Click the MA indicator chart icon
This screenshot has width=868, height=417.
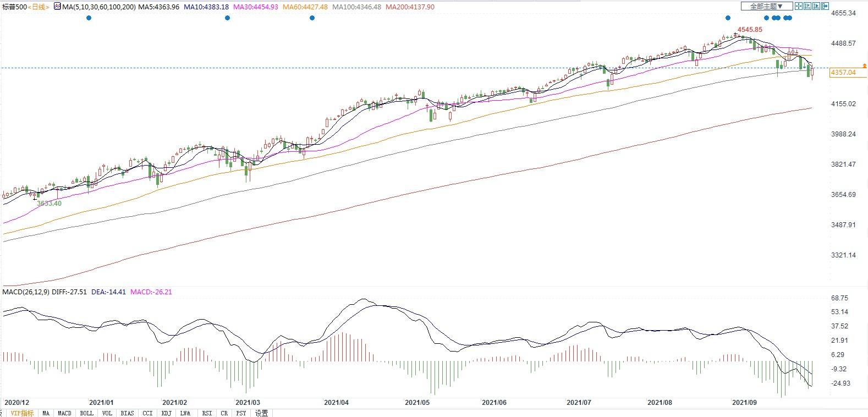click(x=57, y=7)
